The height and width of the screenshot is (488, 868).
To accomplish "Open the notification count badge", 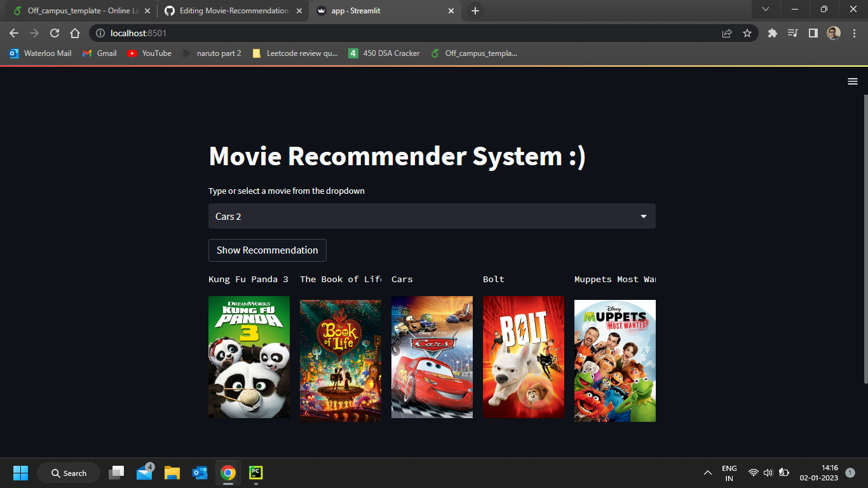I will click(850, 473).
